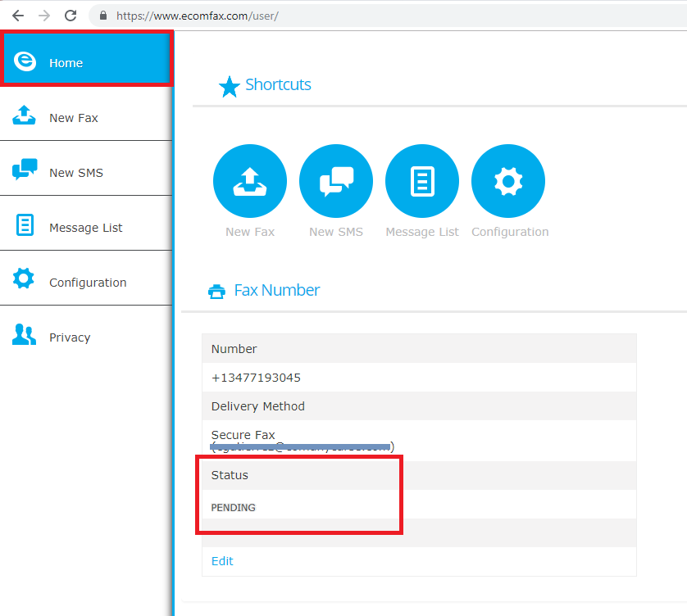Click the ecomfax logo icon in sidebar
Viewport: 687px width, 616px height.
click(x=25, y=61)
